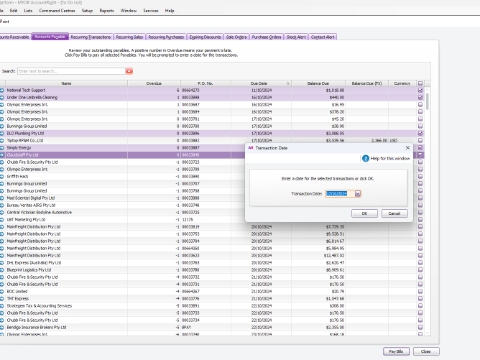Open the LRT Marketing Pty Ltd row arrow
Image resolution: width=480 pixels, height=360 pixels.
[2, 220]
